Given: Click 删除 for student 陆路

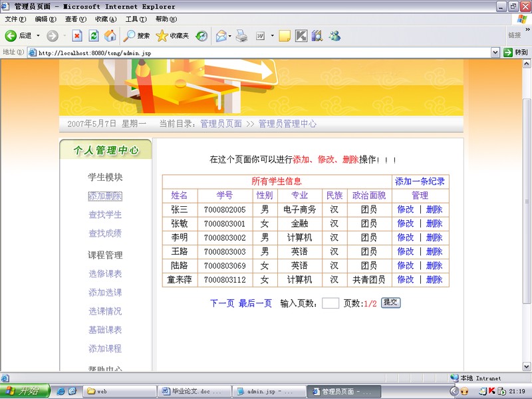Looking at the screenshot, I should click(434, 265).
